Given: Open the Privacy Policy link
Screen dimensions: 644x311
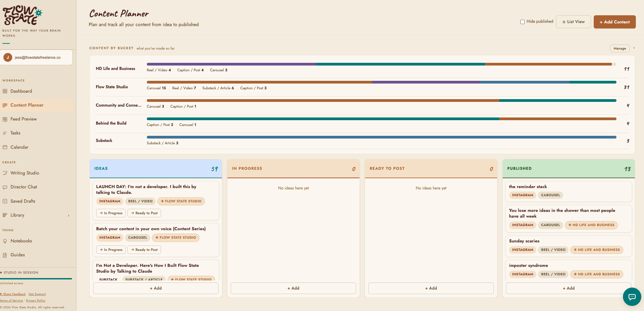Looking at the screenshot, I should point(36,301).
